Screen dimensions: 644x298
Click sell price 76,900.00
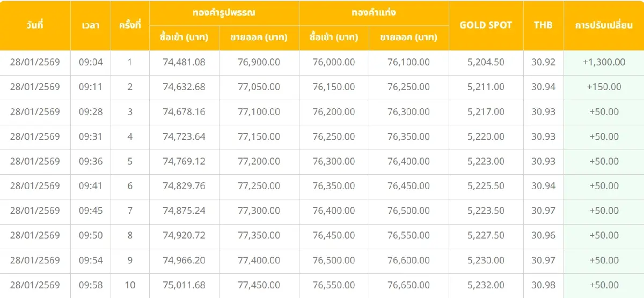[x=259, y=62]
